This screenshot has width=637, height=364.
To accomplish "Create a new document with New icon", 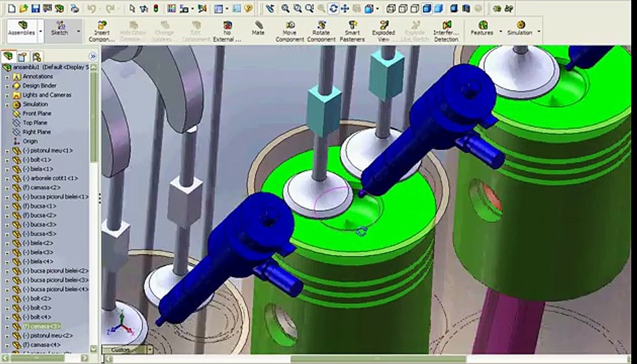I will click(12, 9).
